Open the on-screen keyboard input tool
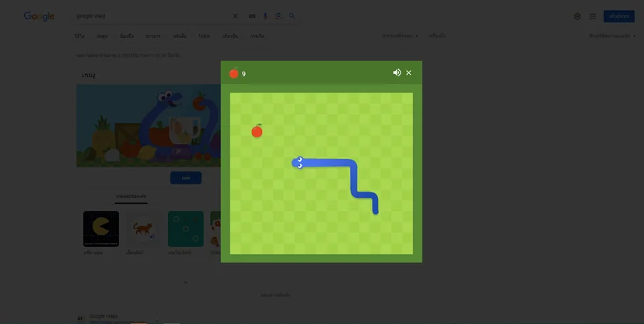 point(252,16)
